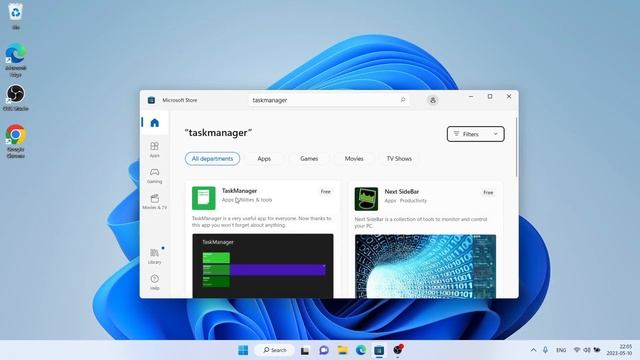The height and width of the screenshot is (360, 640).
Task: Click the microphone tray icon
Action: (545, 350)
